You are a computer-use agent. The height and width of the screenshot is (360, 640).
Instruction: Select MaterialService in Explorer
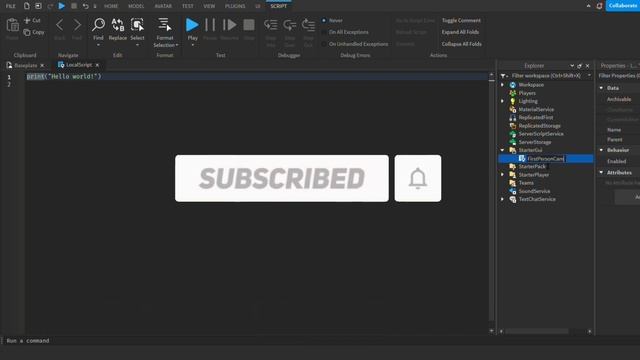click(x=536, y=109)
